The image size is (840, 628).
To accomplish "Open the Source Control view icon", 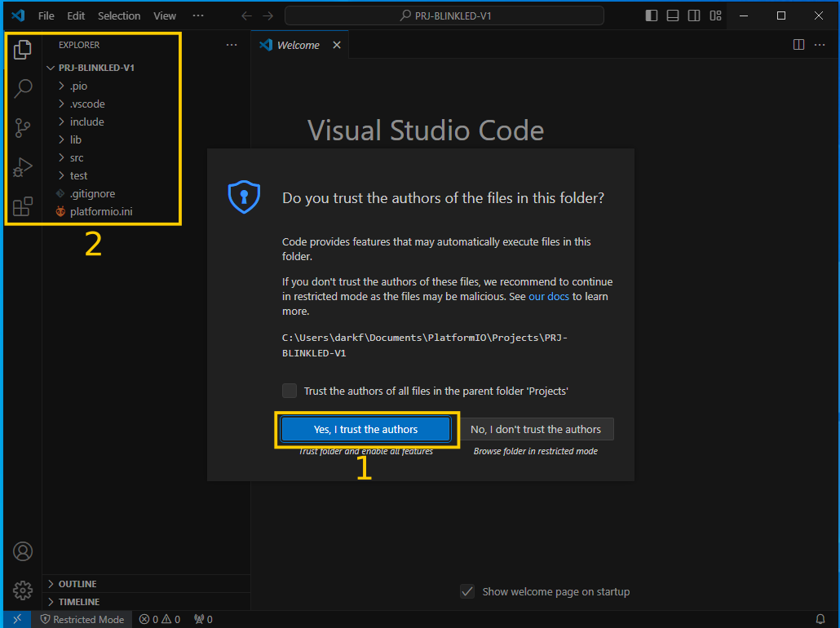I will (x=23, y=128).
